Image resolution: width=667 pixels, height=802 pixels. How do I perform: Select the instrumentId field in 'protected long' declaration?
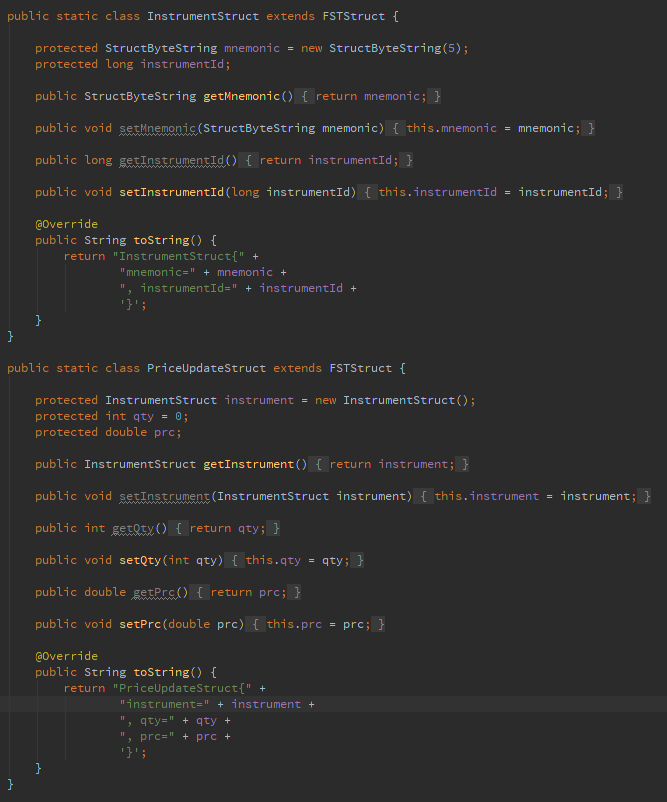[x=182, y=64]
